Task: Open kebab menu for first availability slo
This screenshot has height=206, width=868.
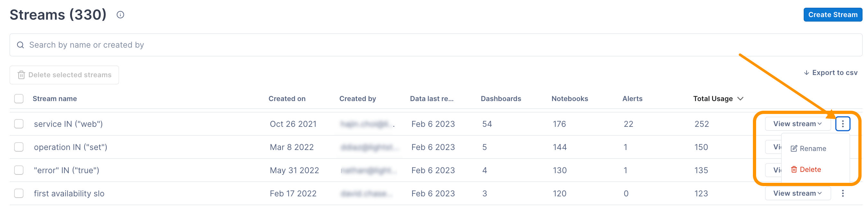Action: click(842, 193)
